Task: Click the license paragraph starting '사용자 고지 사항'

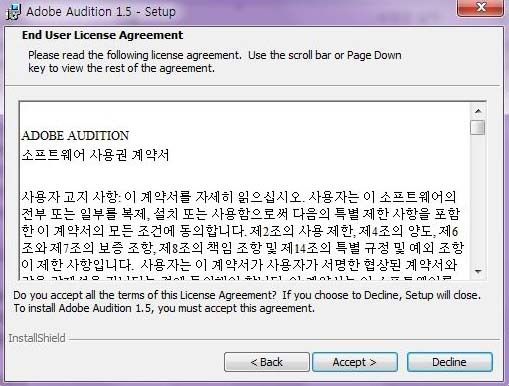Action: click(x=242, y=235)
